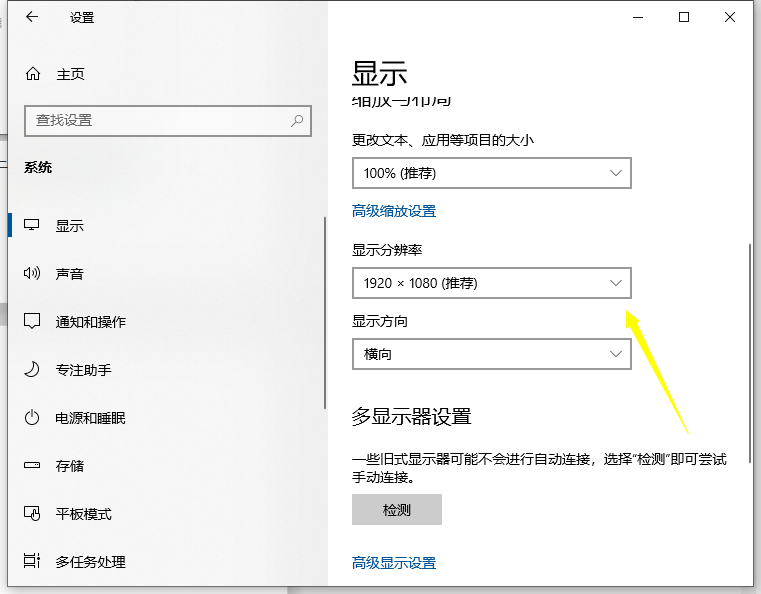This screenshot has height=594, width=761.
Task: Open the display orientation 横向 dropdown
Action: (491, 354)
